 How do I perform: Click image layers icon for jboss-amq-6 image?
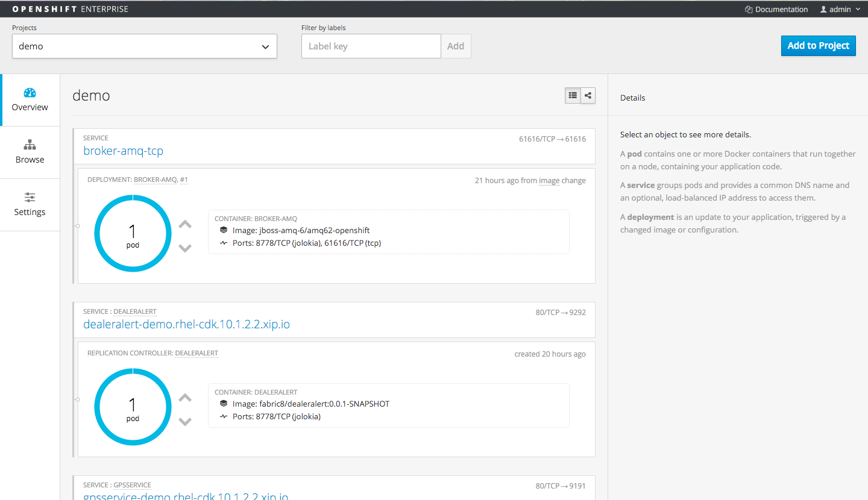pos(224,230)
